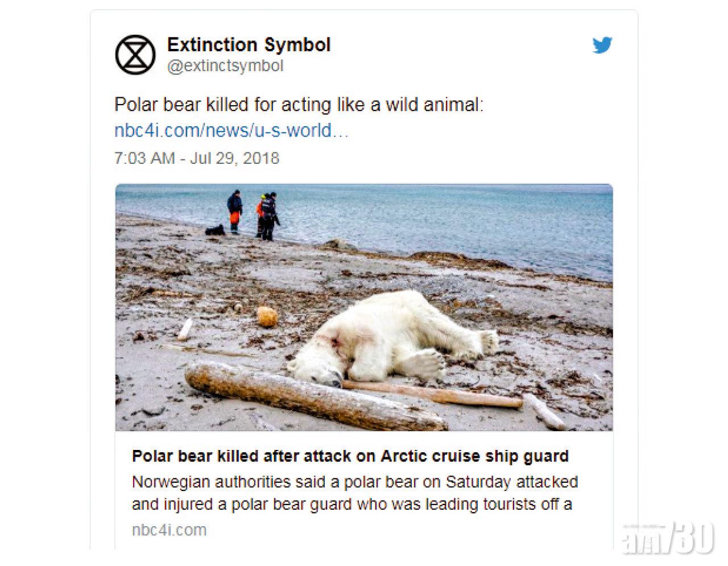This screenshot has height=566, width=728.
Task: Click the Extinction Symbol hourglass avatar
Action: click(135, 55)
